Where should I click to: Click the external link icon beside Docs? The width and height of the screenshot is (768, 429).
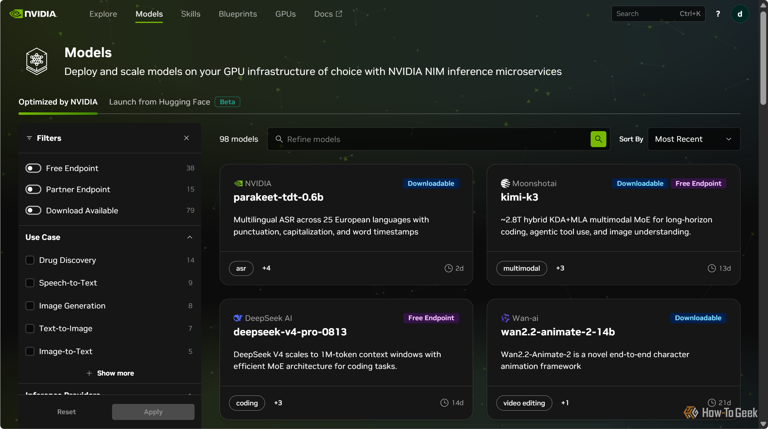(x=339, y=14)
